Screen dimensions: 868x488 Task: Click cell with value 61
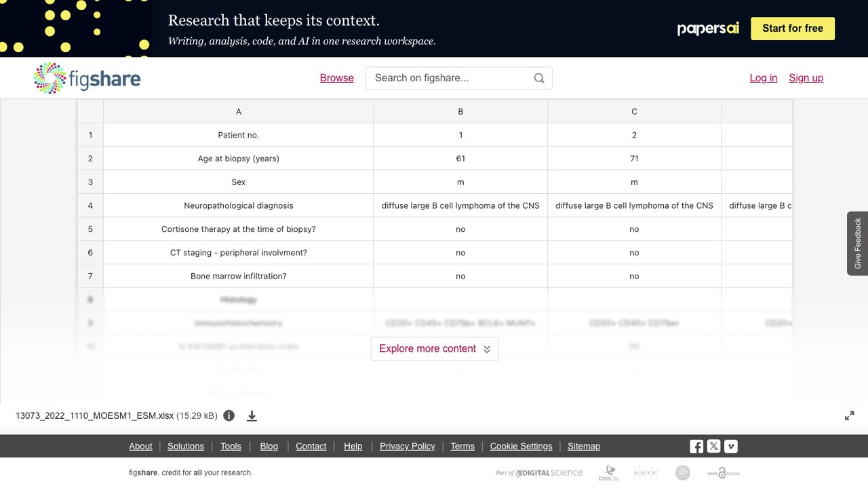click(460, 159)
